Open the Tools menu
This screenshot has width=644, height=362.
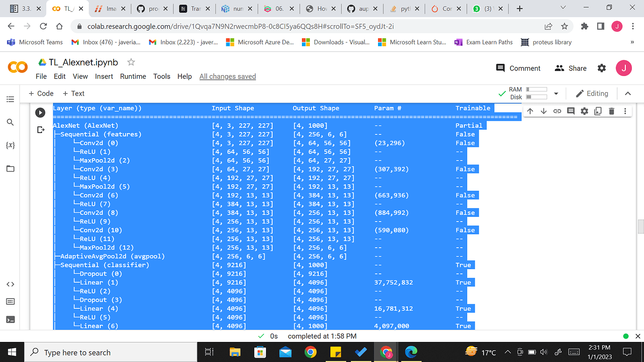coord(161,77)
